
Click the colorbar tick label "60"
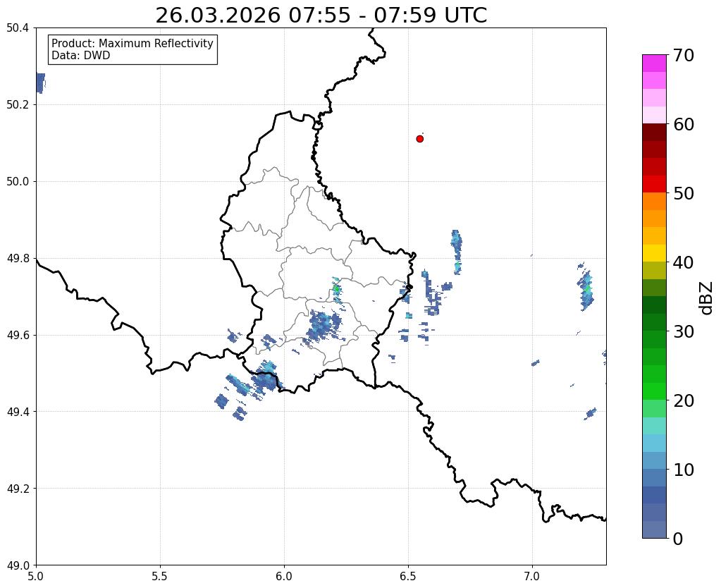point(684,124)
